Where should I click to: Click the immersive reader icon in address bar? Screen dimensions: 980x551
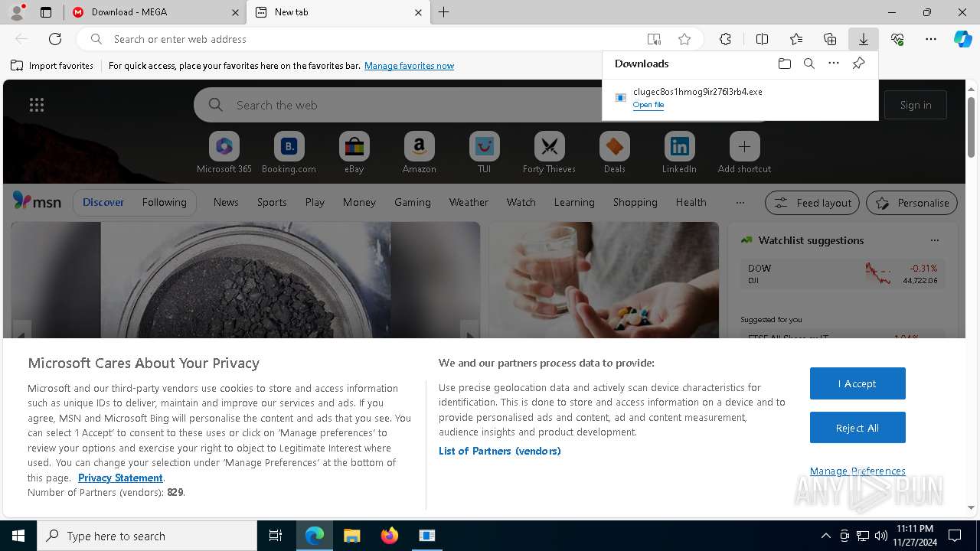[x=654, y=39]
